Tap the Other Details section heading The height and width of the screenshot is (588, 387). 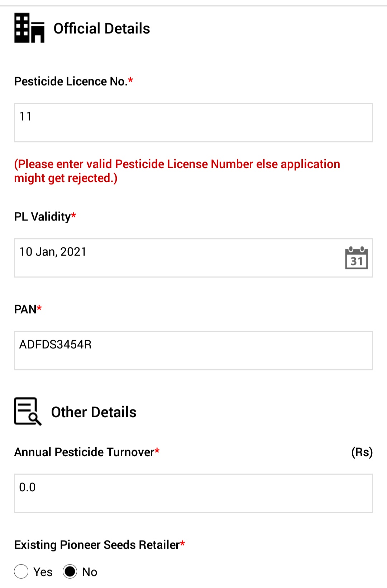coord(94,412)
